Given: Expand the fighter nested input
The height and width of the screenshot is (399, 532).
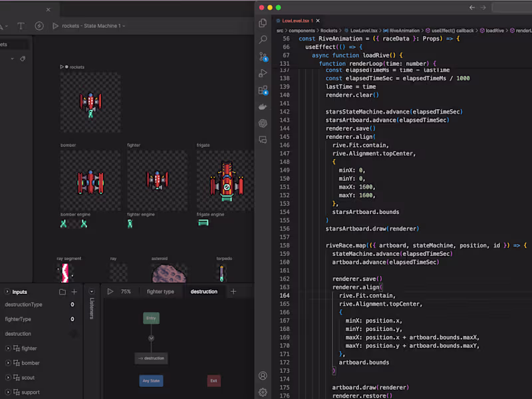Looking at the screenshot, I should 8,348.
